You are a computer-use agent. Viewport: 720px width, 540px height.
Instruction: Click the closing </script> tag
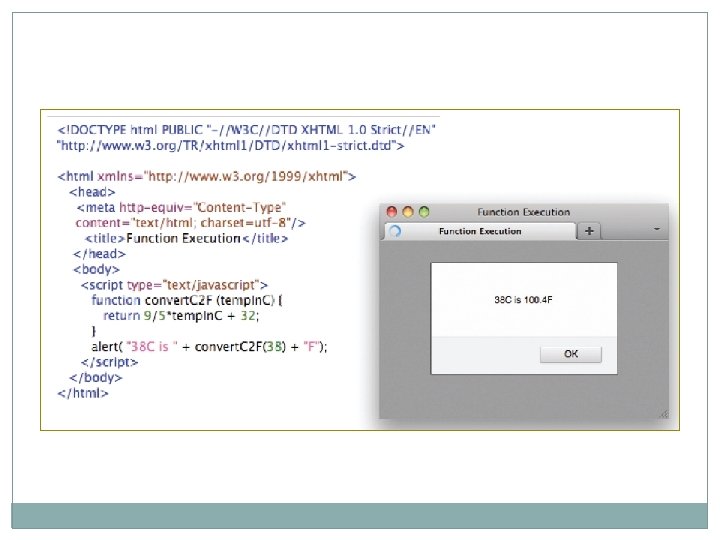click(x=109, y=362)
